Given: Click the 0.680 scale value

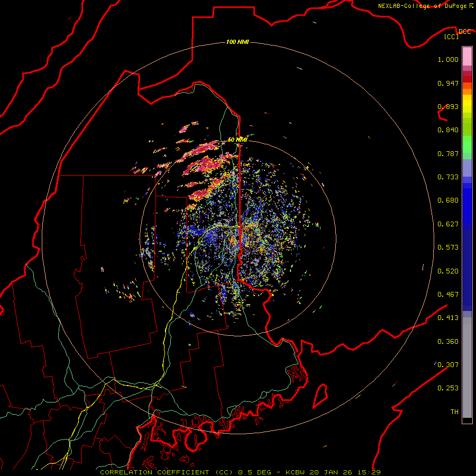Looking at the screenshot, I should (448, 200).
